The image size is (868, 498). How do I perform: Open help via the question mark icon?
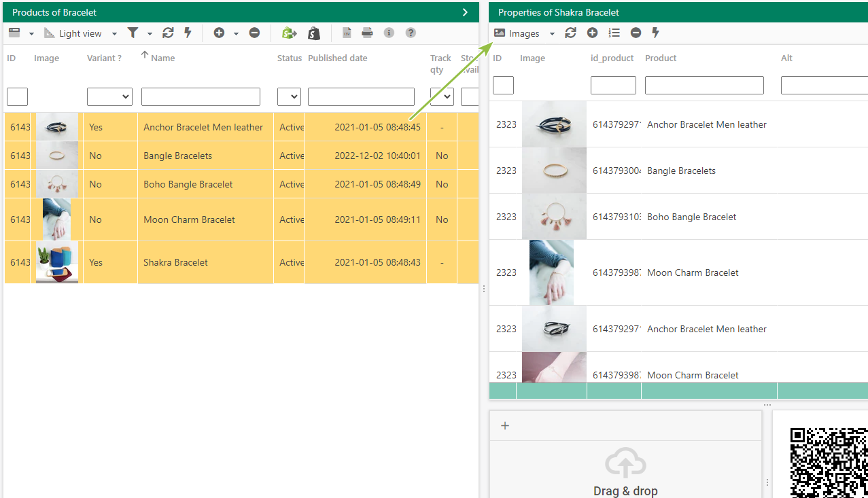click(x=411, y=33)
